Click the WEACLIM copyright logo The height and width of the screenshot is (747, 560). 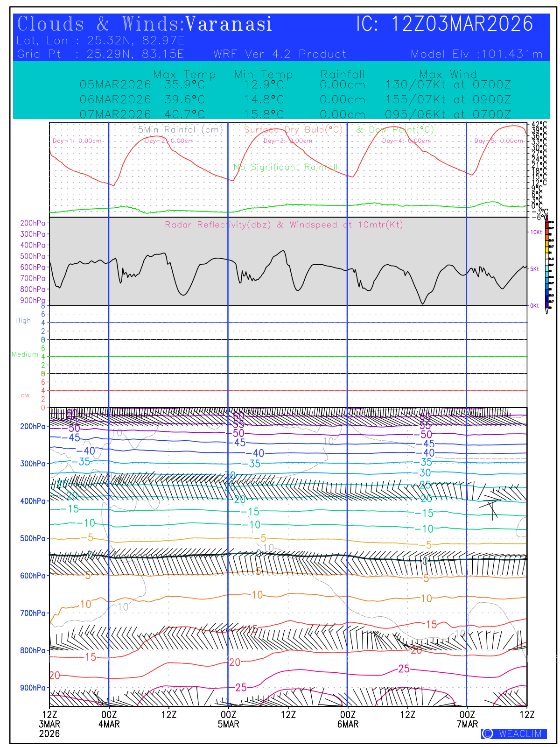(x=513, y=733)
